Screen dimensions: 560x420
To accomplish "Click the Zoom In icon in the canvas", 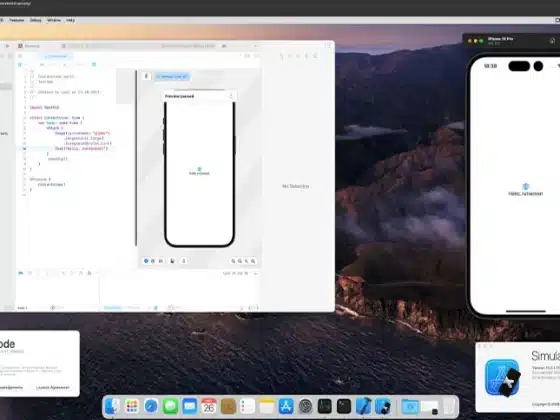I will click(253, 261).
